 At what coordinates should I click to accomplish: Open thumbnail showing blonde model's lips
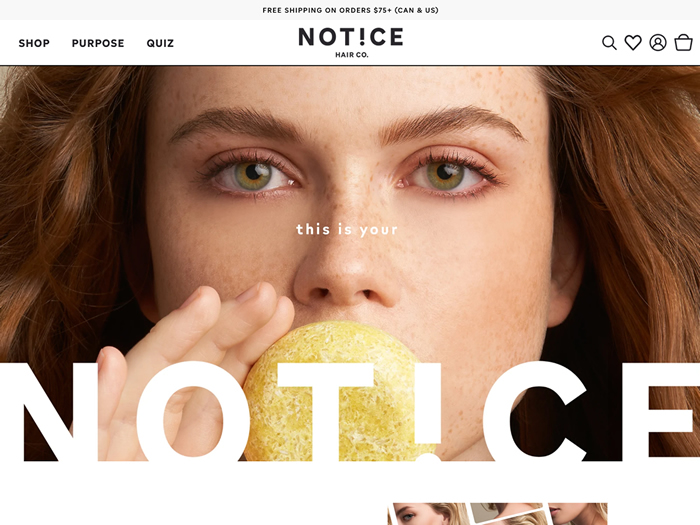[578, 514]
